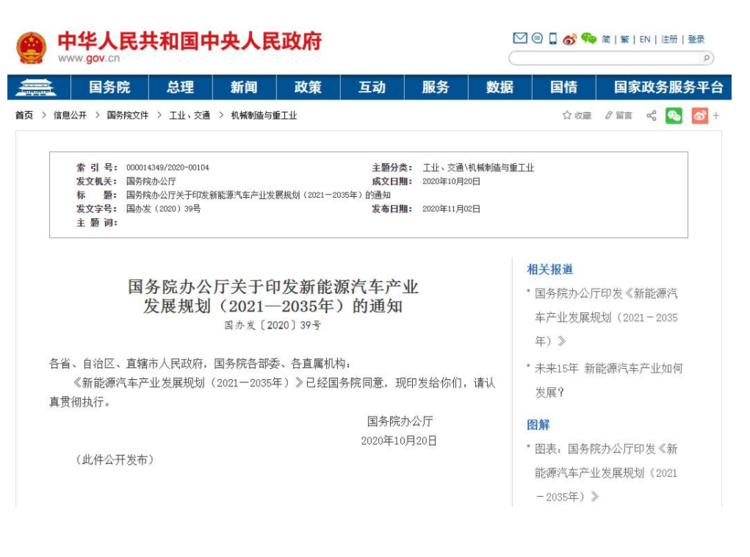
Task: Click 注册 register link
Action: (669, 39)
